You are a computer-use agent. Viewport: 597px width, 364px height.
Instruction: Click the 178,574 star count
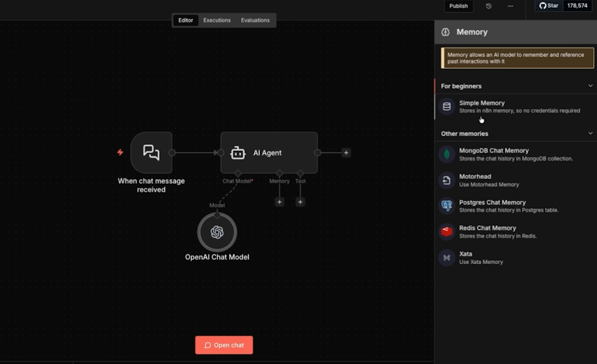tap(578, 5)
